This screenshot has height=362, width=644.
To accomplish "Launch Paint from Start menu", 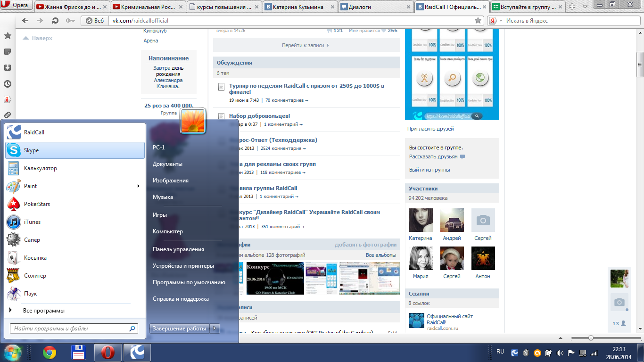I will [x=75, y=186].
